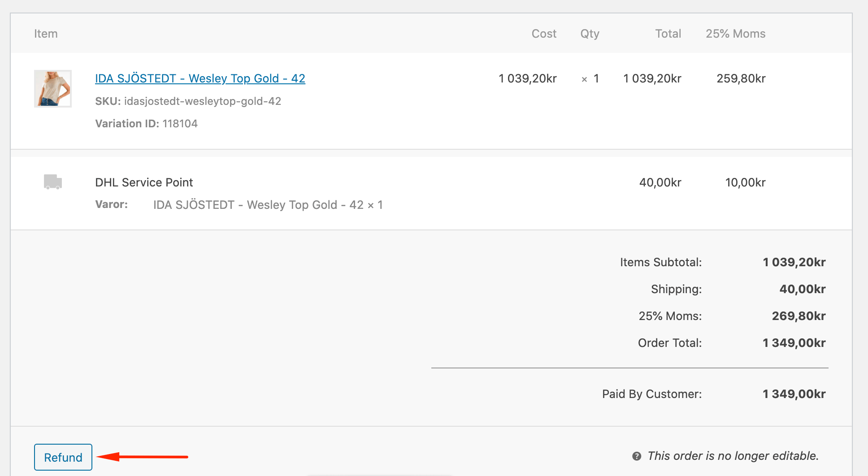The height and width of the screenshot is (476, 868).
Task: Click the Qty column header
Action: pyautogui.click(x=590, y=34)
